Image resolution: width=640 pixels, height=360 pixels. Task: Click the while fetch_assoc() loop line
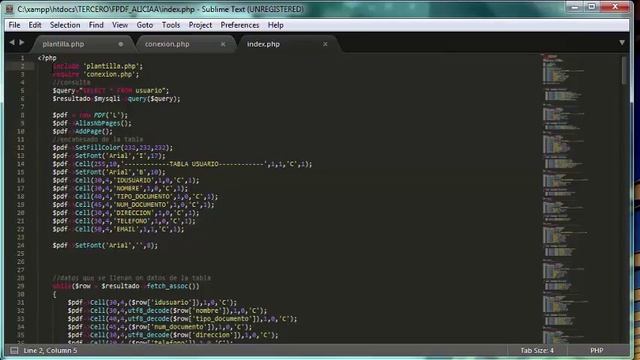(x=126, y=287)
